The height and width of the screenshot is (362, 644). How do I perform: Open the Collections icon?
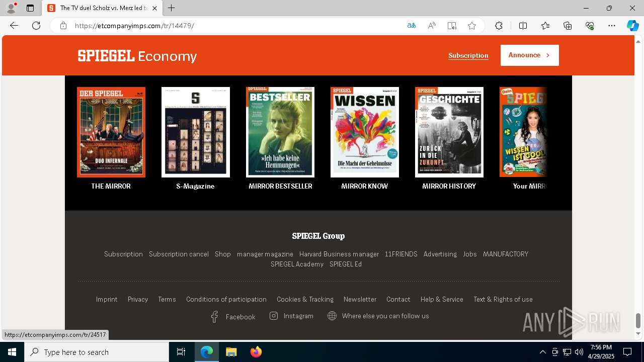(x=568, y=26)
